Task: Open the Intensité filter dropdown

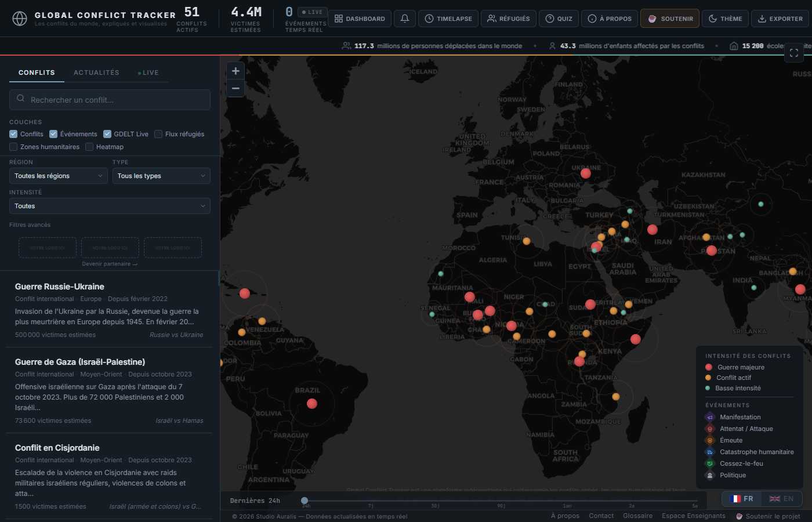Action: tap(110, 206)
